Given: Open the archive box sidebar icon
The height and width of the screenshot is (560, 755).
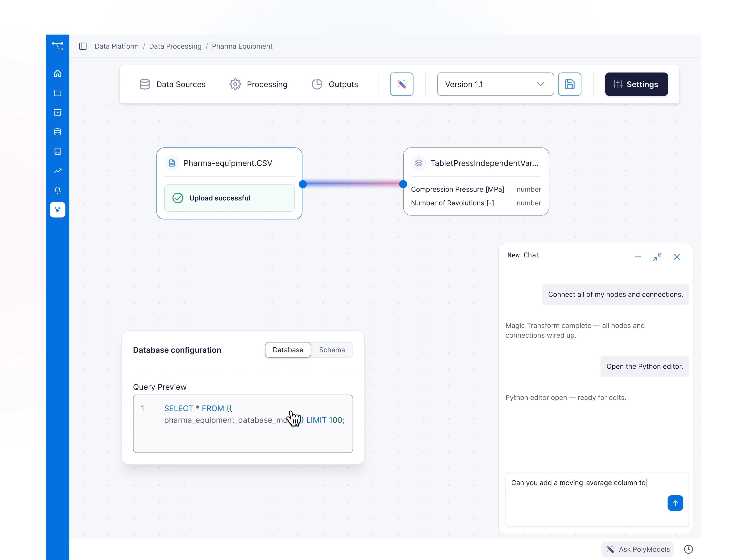Looking at the screenshot, I should [x=57, y=113].
